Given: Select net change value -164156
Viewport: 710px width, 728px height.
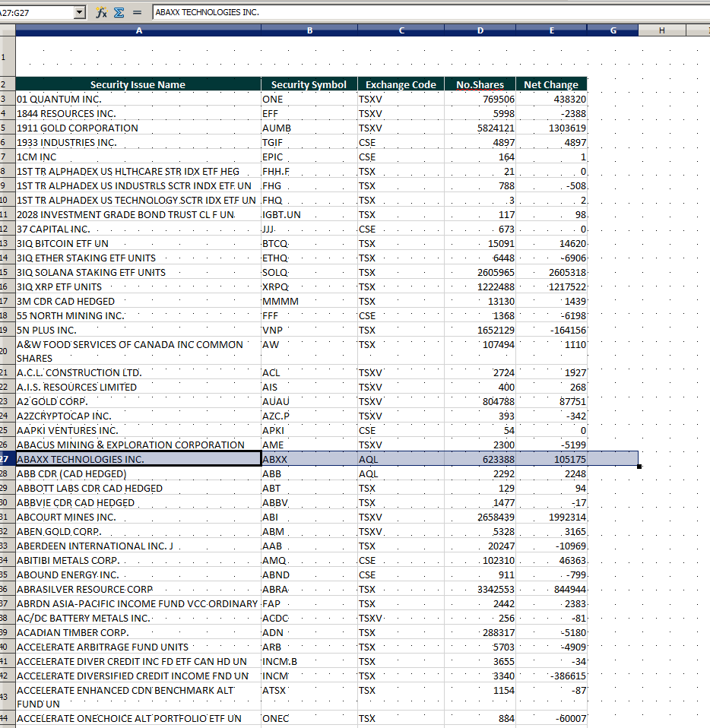Looking at the screenshot, I should click(x=552, y=330).
